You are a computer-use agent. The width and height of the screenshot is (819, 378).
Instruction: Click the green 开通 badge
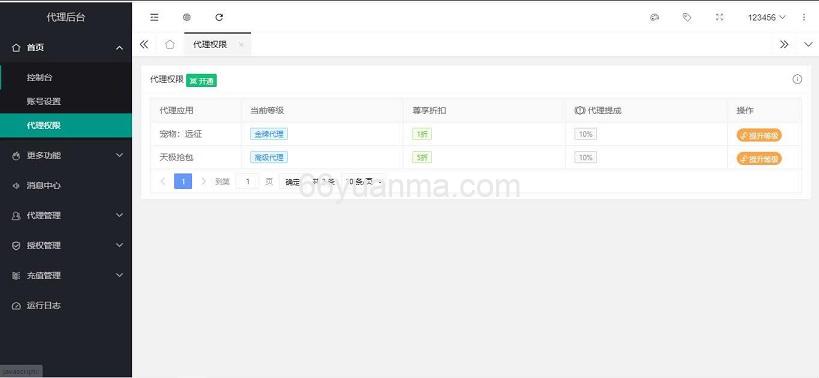click(x=201, y=81)
